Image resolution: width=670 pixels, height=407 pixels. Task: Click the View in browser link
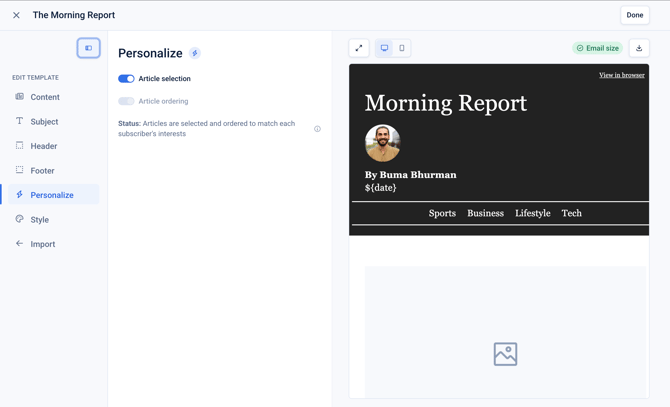click(x=622, y=75)
